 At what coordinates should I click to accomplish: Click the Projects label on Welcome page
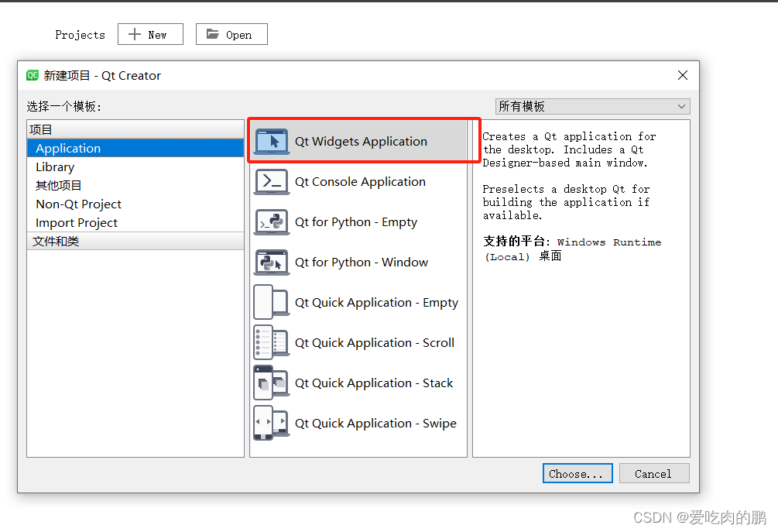[x=80, y=35]
